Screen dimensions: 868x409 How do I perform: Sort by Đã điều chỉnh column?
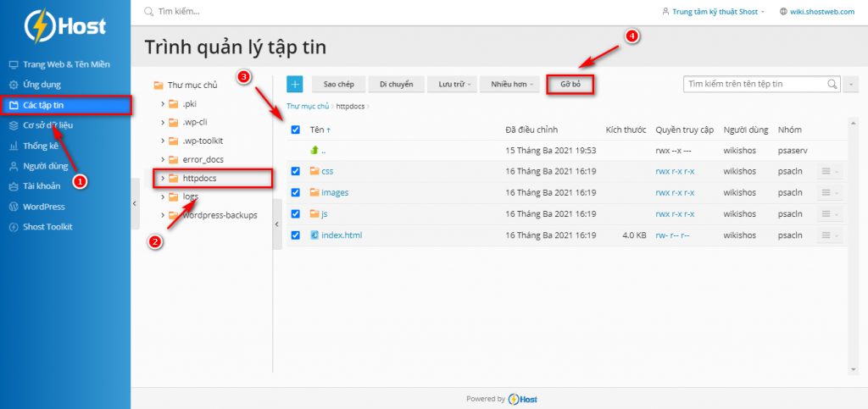tap(531, 130)
